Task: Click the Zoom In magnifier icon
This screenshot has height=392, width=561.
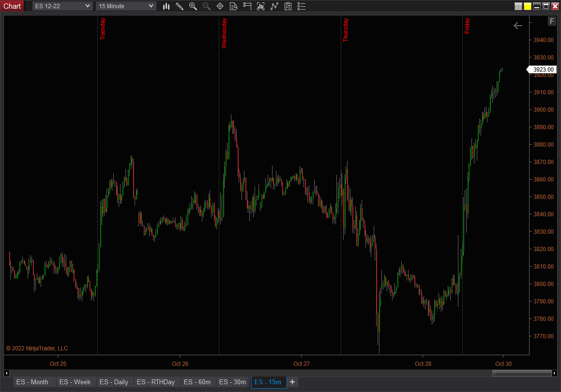Action: click(193, 6)
